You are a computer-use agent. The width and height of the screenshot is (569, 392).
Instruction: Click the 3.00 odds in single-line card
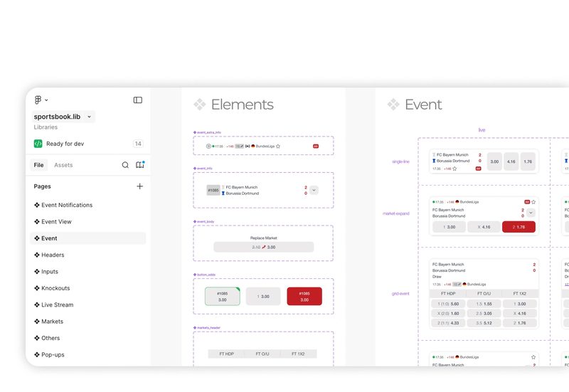494,162
